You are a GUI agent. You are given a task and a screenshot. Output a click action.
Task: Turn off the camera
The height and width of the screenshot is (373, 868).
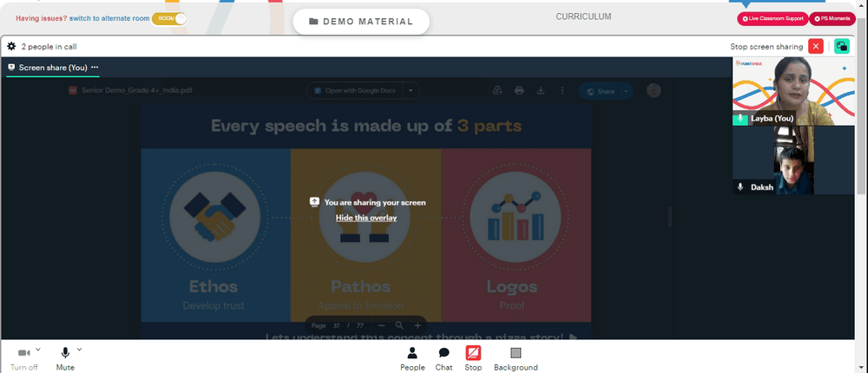[x=23, y=358]
